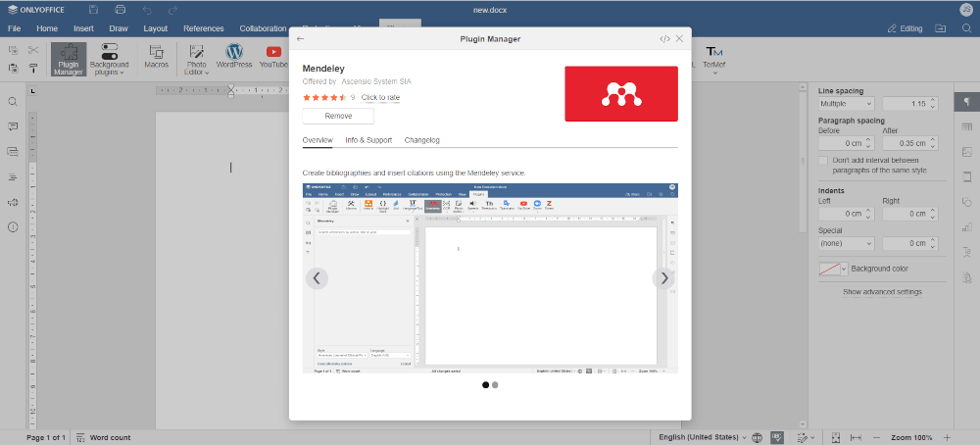
Task: Switch to the Home tab
Action: [47, 28]
